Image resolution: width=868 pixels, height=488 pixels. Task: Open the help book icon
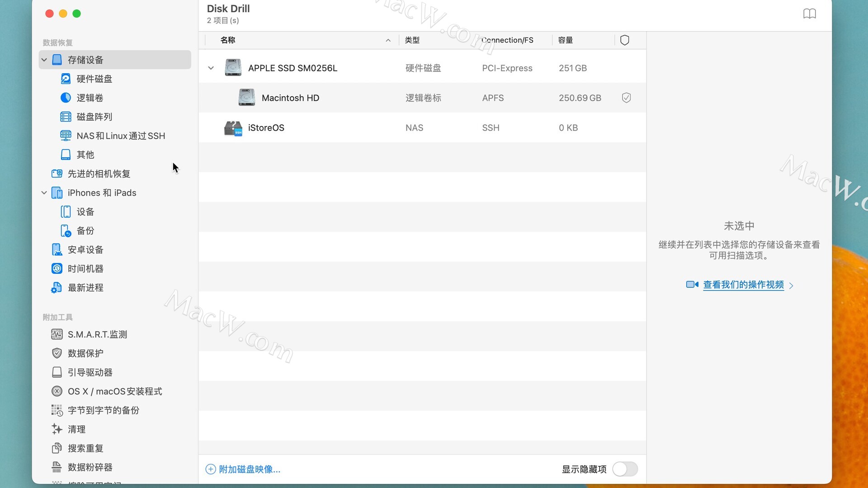pos(809,14)
